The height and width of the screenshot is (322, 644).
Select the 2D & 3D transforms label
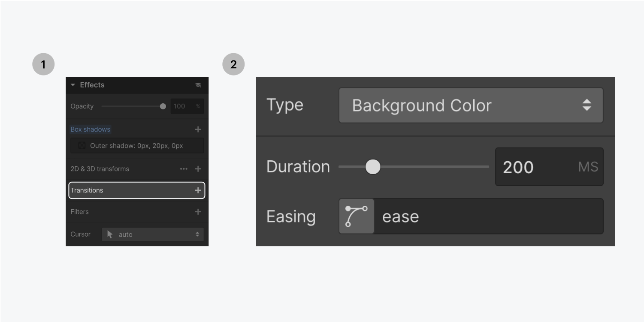click(x=100, y=169)
